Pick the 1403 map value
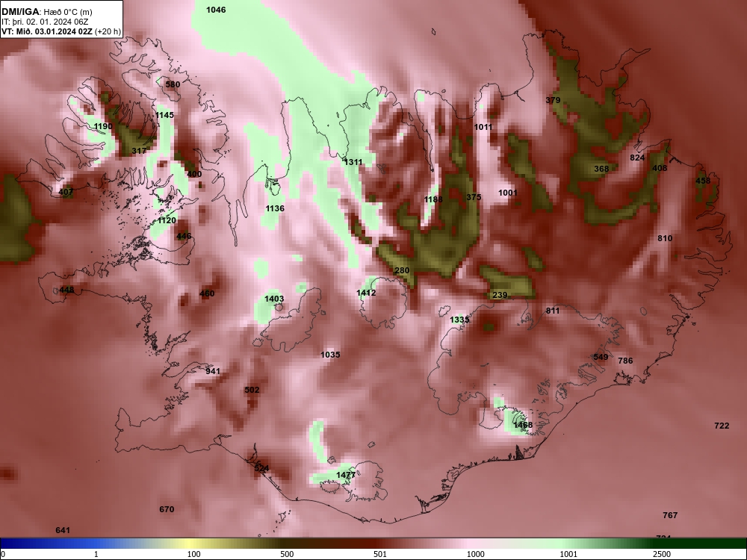This screenshot has height=560, width=747. click(x=274, y=299)
